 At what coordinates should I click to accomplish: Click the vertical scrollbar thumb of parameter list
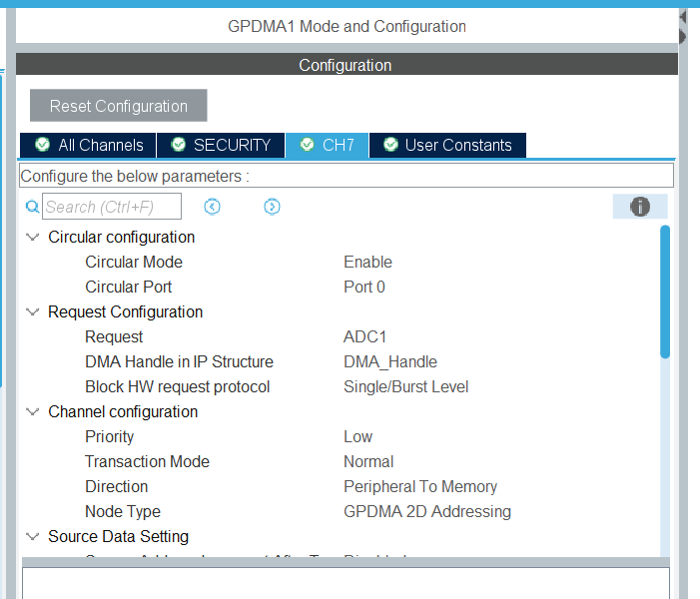[x=665, y=292]
